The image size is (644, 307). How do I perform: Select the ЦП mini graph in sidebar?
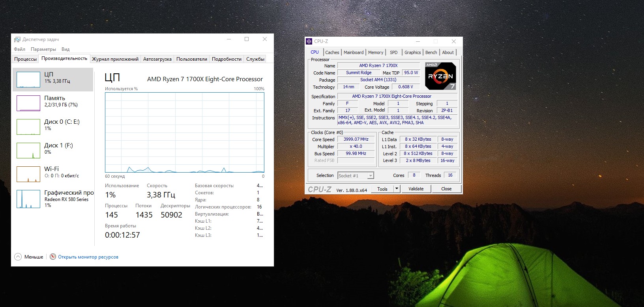point(28,80)
